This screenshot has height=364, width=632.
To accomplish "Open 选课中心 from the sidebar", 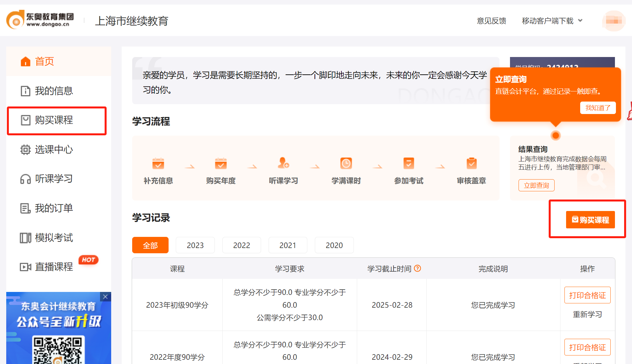I will pos(26,150).
